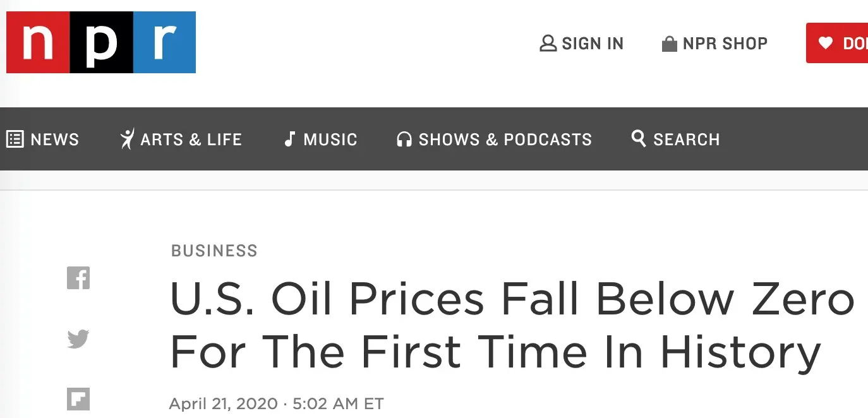The width and height of the screenshot is (868, 418).
Task: Click the dancing figure Arts & Life icon
Action: tap(127, 139)
